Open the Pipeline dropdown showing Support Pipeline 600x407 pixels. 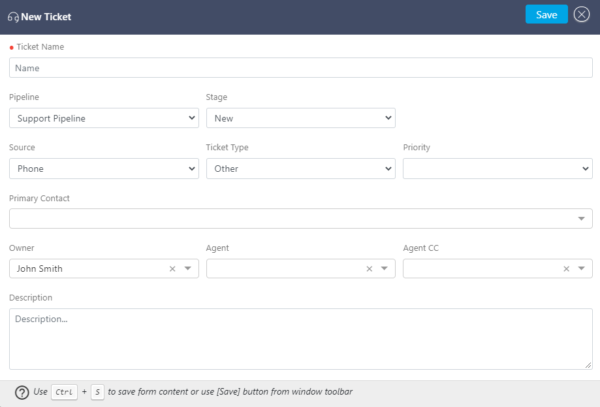tap(104, 118)
